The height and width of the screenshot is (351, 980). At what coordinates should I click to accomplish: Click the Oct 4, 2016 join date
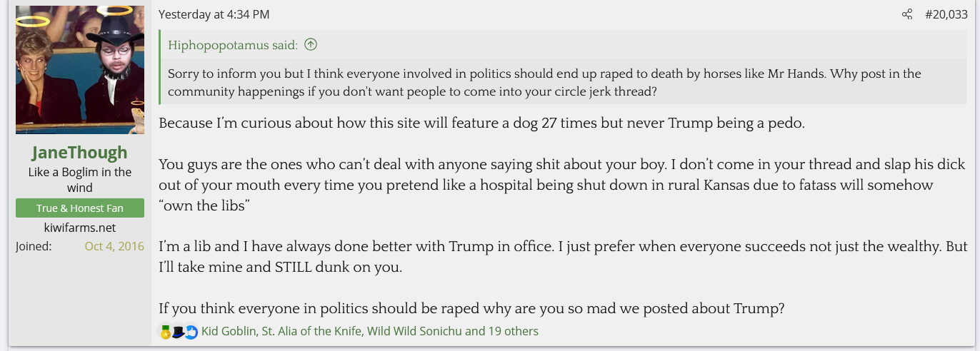coord(114,246)
